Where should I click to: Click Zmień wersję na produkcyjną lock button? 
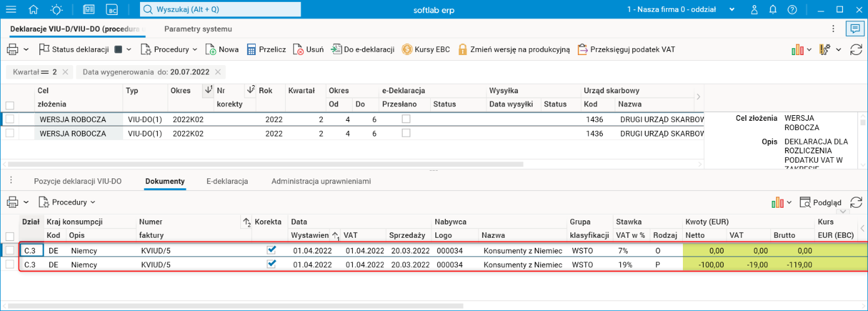[514, 49]
